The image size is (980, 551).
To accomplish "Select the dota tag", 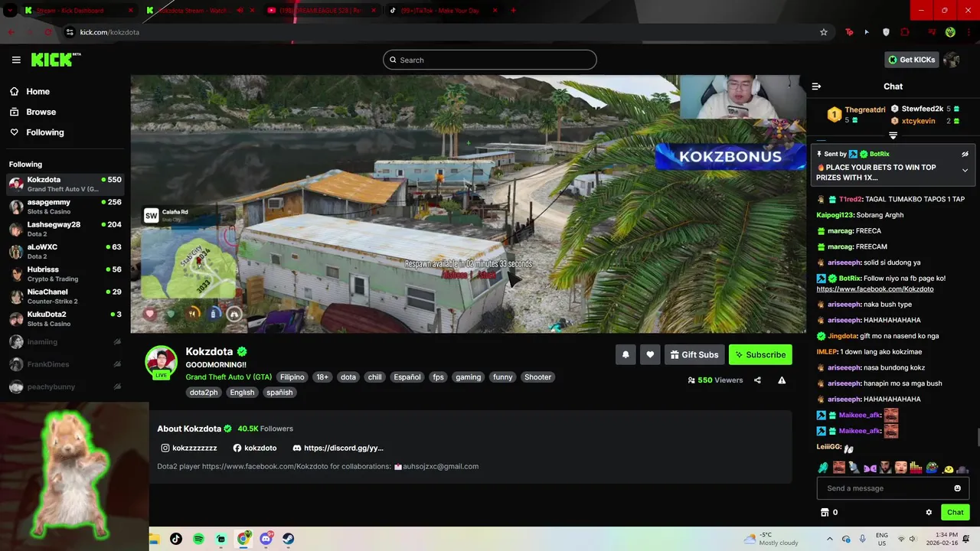I will point(348,377).
